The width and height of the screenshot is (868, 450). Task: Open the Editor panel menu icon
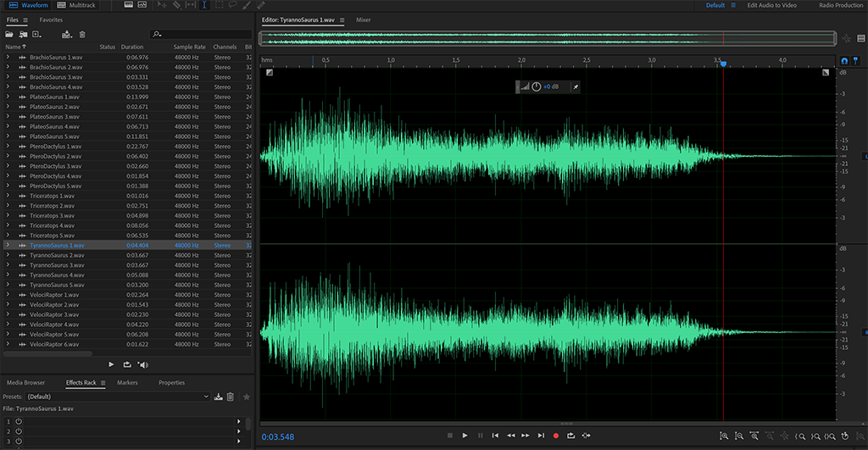point(342,20)
